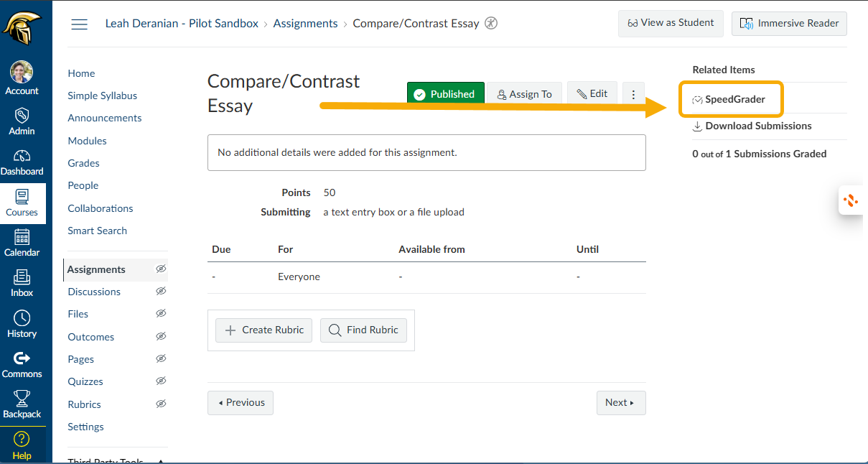
Task: Click 'No additional details were added' description box
Action: (x=426, y=152)
